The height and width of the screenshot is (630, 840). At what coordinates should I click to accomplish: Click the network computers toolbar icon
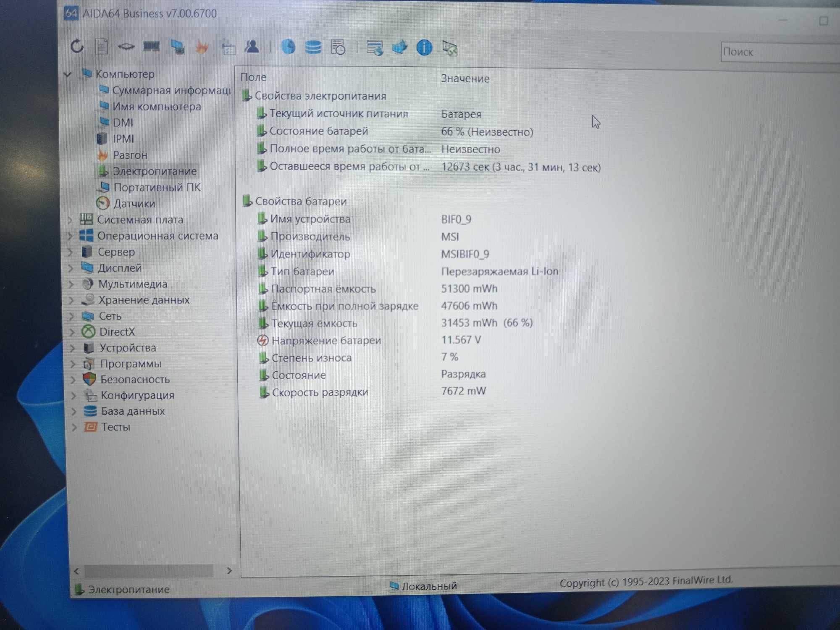[x=177, y=47]
